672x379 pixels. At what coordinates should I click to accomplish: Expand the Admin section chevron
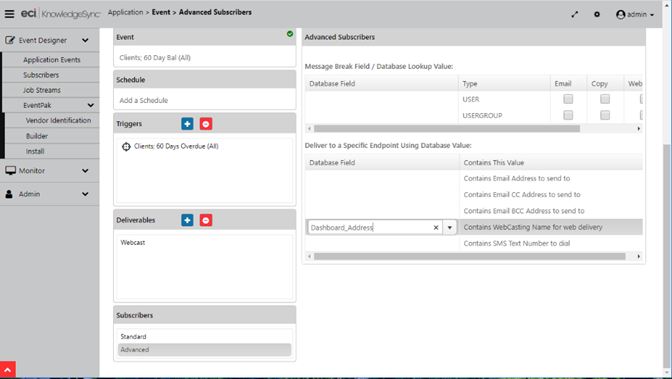pos(85,194)
